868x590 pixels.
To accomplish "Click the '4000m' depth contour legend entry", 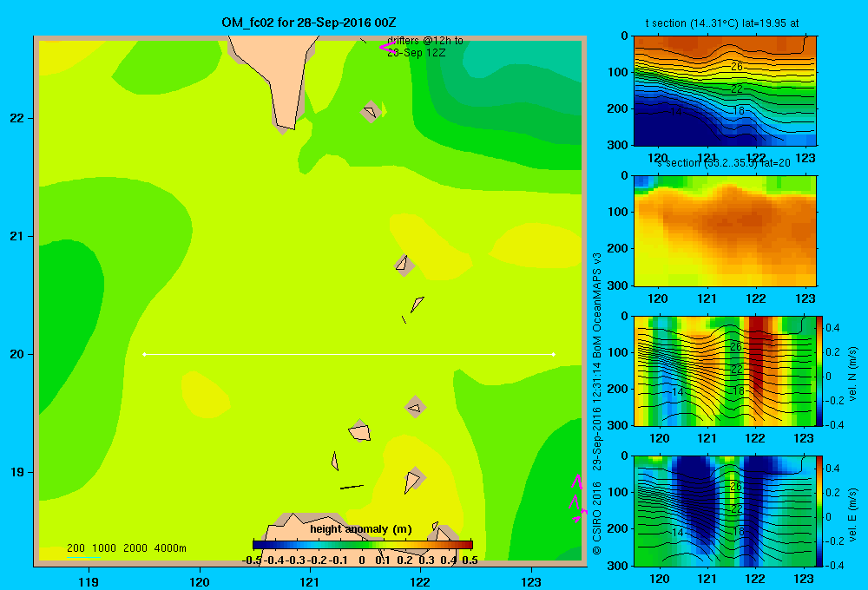I will coord(170,548).
